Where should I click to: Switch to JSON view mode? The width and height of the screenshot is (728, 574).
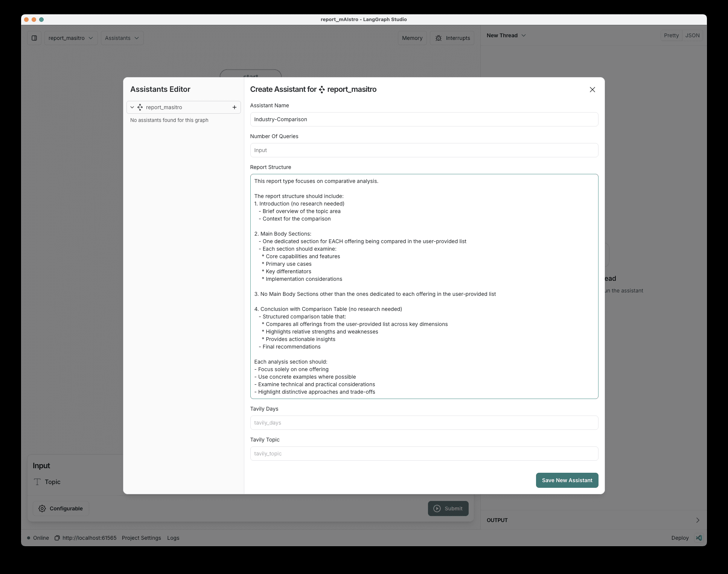(692, 35)
